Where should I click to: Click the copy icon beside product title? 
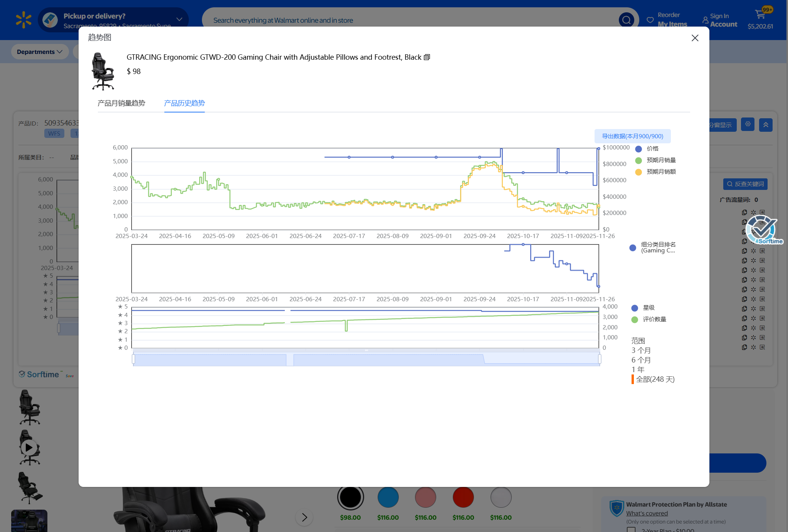[x=427, y=57]
